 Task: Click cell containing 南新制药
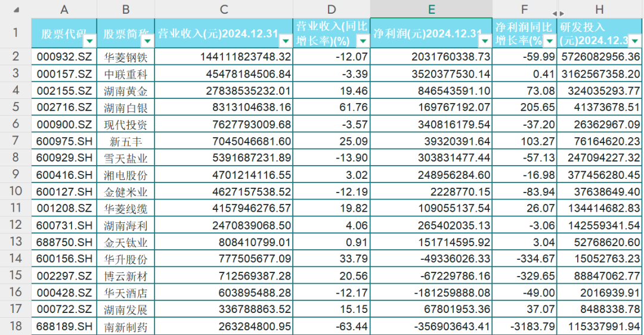(126, 327)
